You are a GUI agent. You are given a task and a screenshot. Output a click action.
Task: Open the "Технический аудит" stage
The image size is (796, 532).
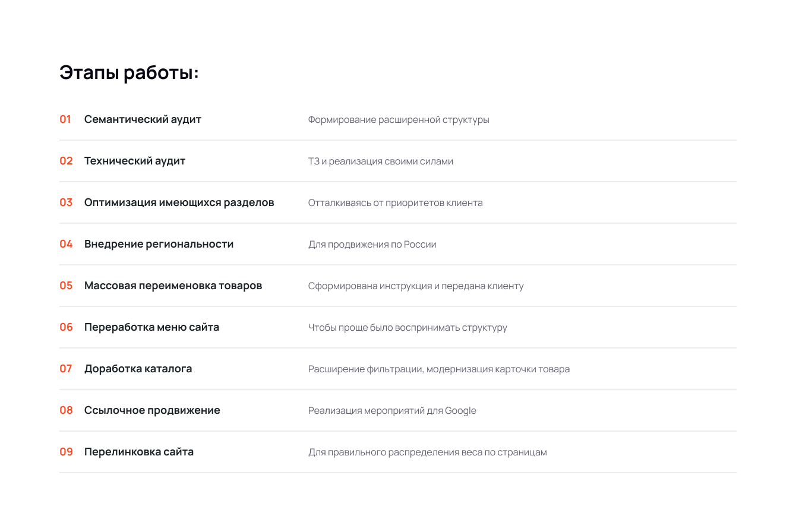click(x=135, y=161)
